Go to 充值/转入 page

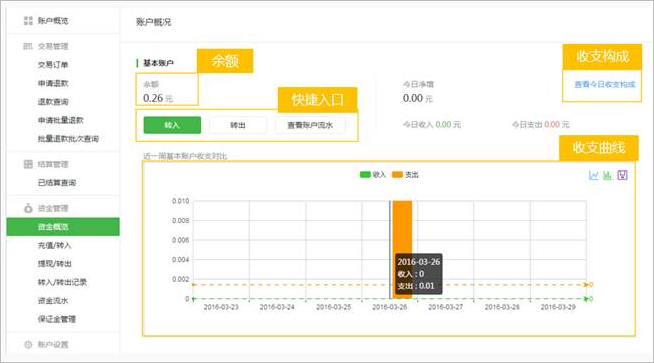coord(54,245)
